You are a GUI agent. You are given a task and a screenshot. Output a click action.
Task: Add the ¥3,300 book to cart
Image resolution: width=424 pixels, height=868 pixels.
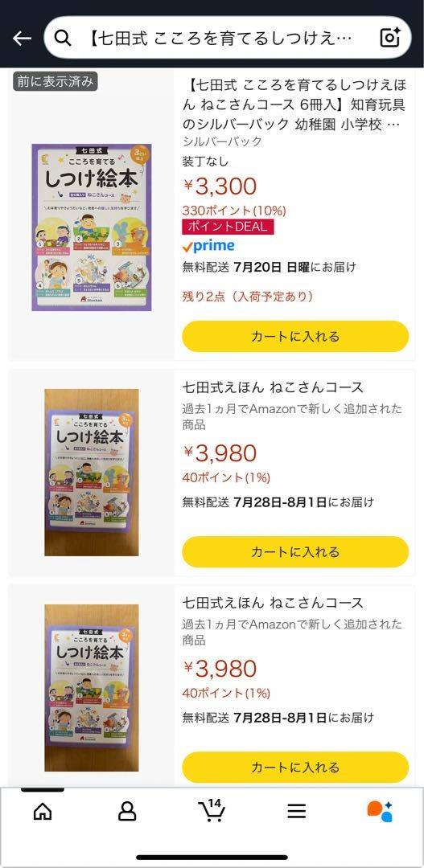click(x=295, y=337)
